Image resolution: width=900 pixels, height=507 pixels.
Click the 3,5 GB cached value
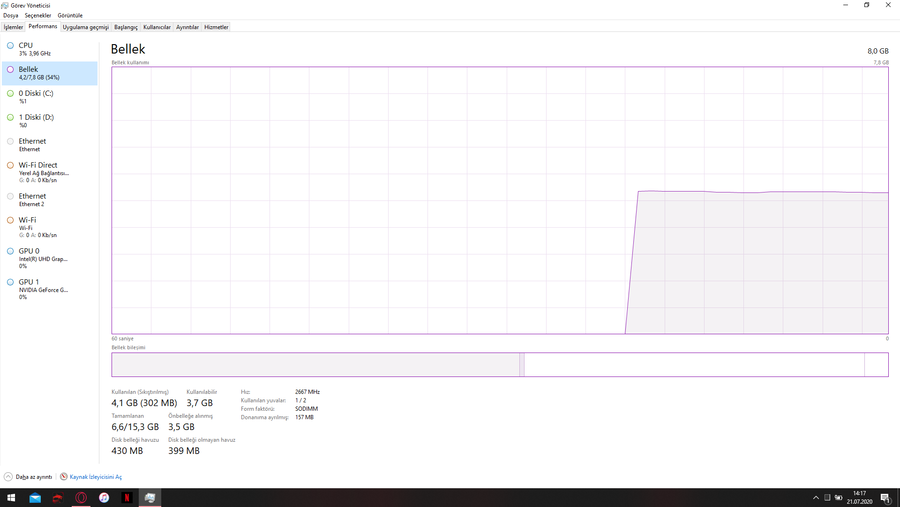181,427
